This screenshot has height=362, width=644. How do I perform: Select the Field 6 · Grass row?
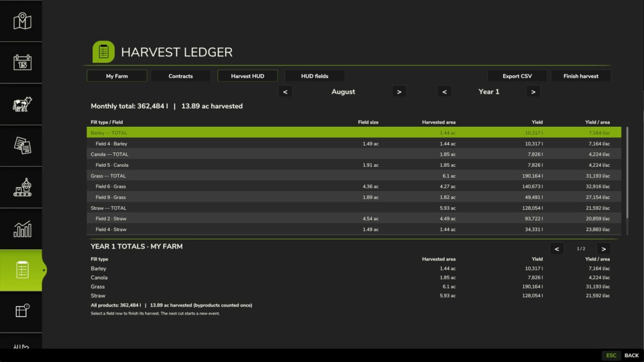354,187
